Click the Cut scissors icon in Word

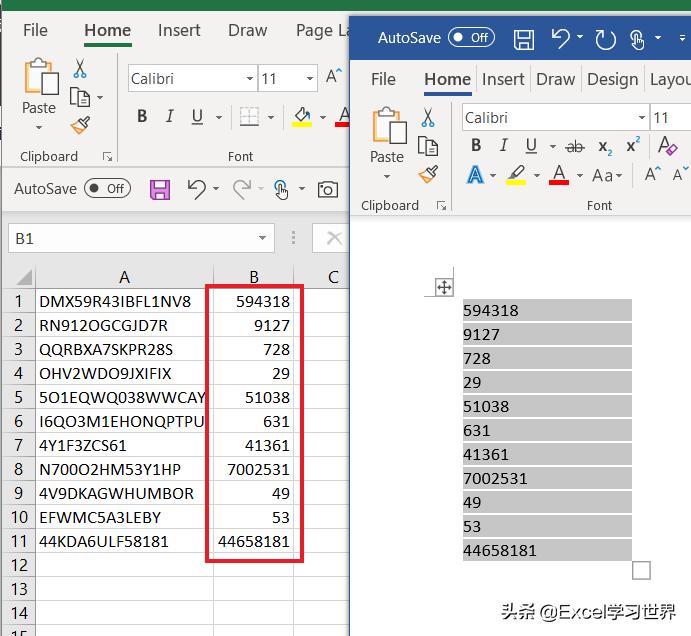point(427,117)
